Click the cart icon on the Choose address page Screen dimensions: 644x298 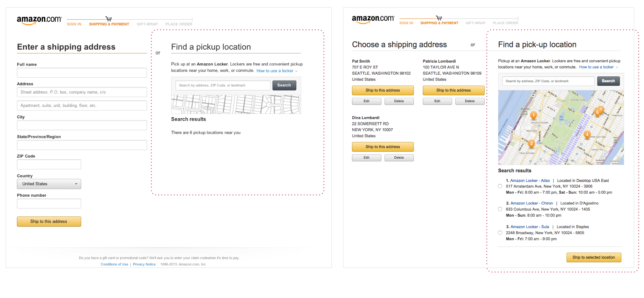click(439, 18)
